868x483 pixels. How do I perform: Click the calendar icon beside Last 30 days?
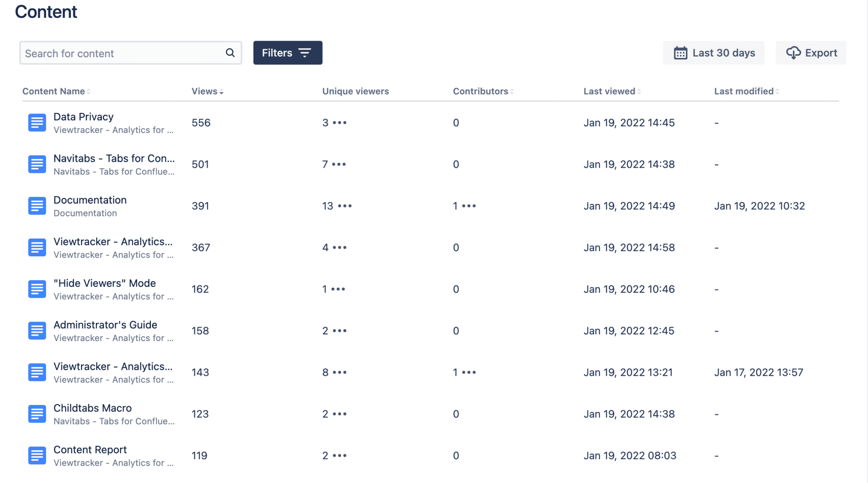point(681,53)
